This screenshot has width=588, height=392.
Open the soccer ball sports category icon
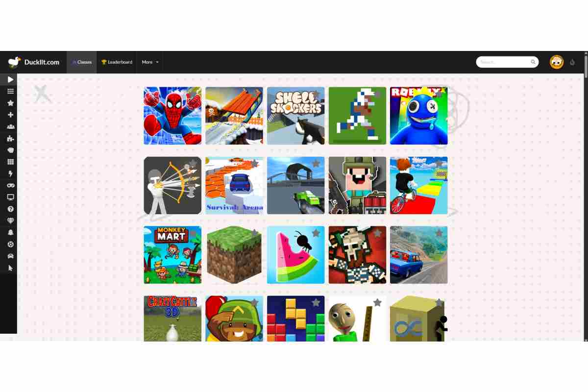coord(10,244)
